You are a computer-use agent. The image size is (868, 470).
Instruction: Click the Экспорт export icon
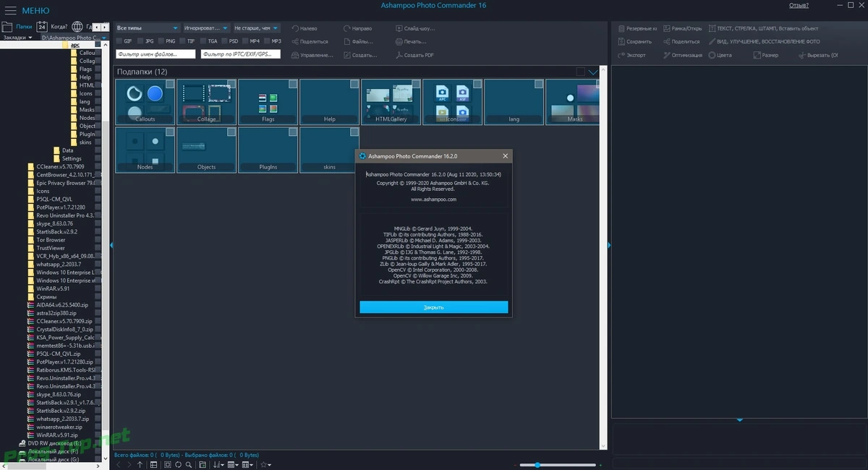621,55
